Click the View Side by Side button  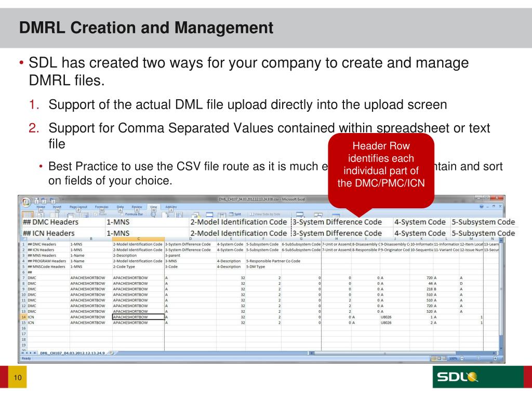click(265, 214)
